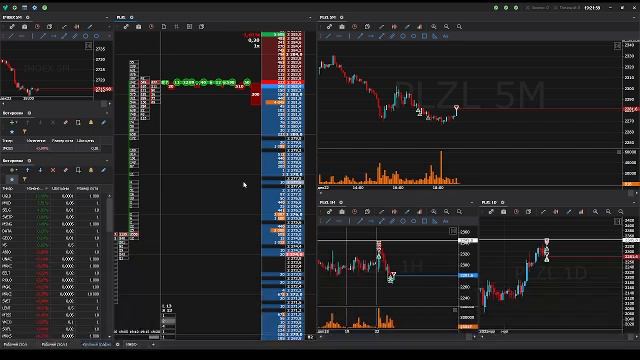640x360 pixels.
Task: Toggle auto-scale icon on INDEX chart
Action: tap(88, 46)
